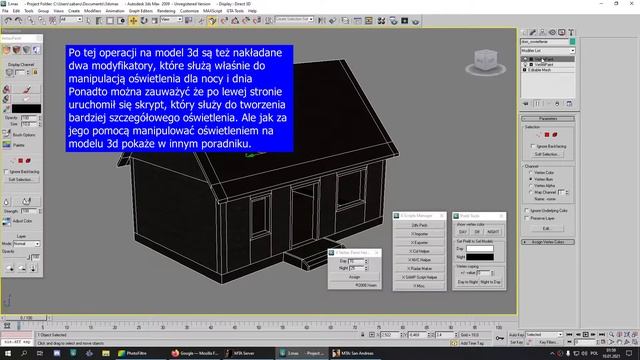Click black Night color swatch
The image size is (640, 360).
click(x=480, y=257)
